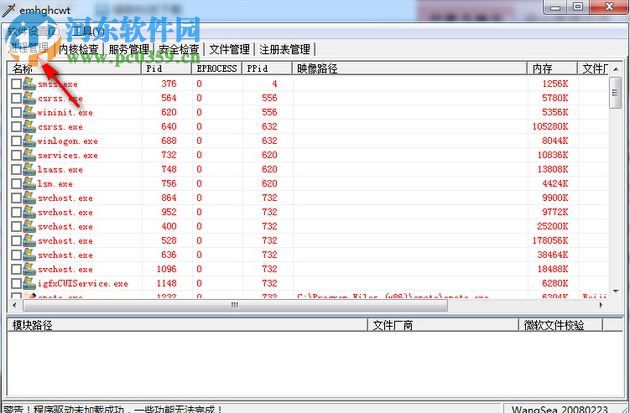The width and height of the screenshot is (630, 413).
Task: Click the icon of svchost.exe Pid 528
Action: (x=29, y=241)
